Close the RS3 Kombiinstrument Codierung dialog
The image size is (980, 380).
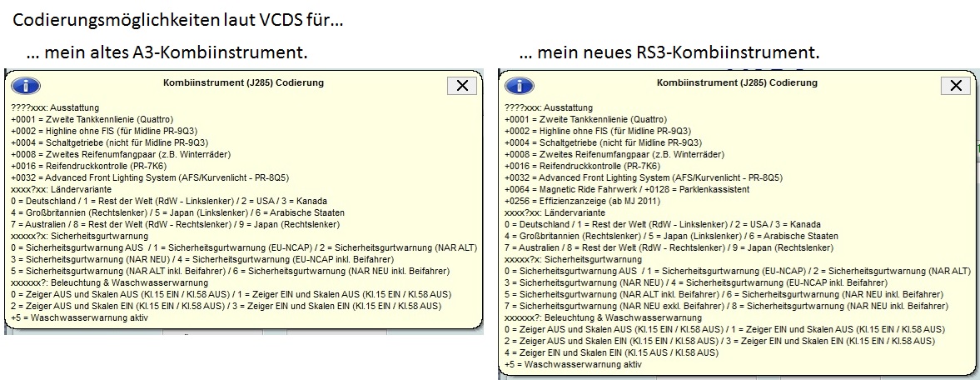point(956,86)
